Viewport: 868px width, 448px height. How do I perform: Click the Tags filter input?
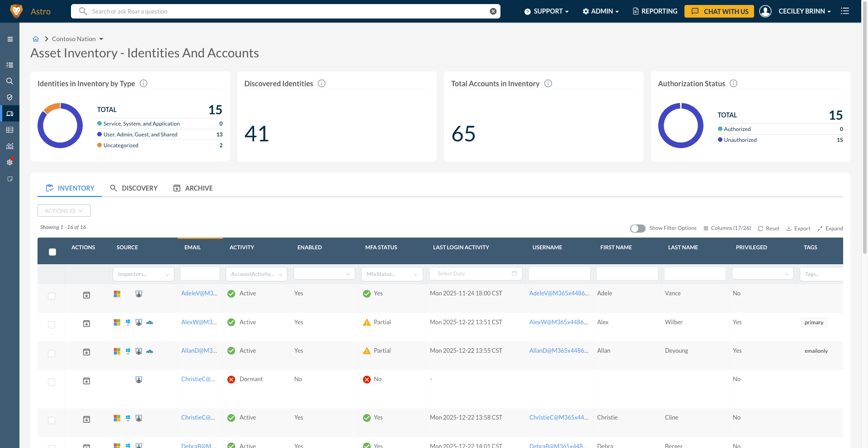(x=821, y=274)
